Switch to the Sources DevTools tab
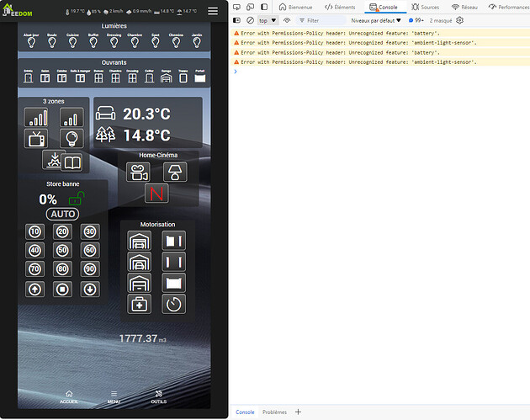This screenshot has width=530, height=420. [425, 7]
